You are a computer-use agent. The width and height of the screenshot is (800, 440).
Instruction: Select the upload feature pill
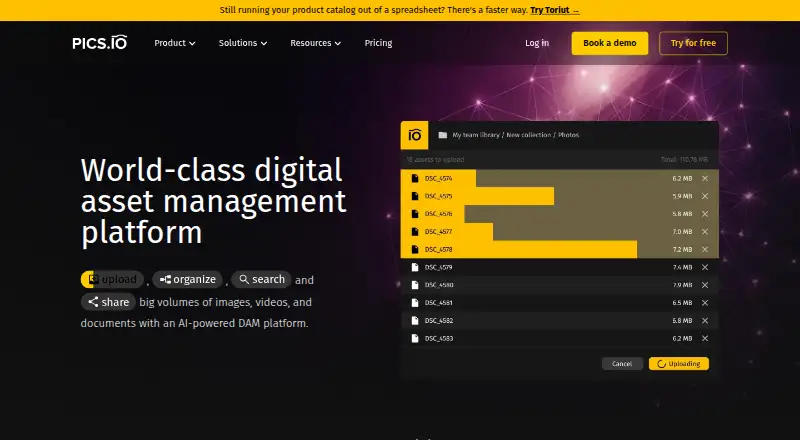click(x=112, y=279)
